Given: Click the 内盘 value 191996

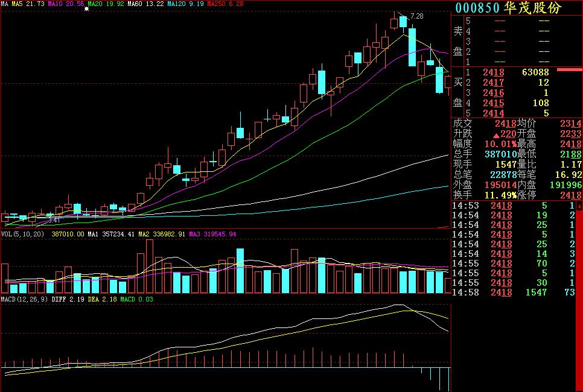Looking at the screenshot, I should [x=566, y=185].
